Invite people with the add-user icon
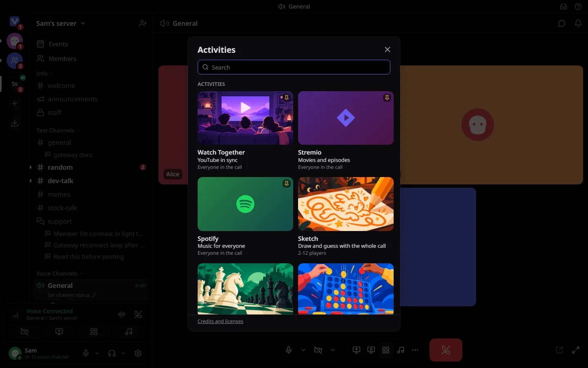 click(143, 23)
